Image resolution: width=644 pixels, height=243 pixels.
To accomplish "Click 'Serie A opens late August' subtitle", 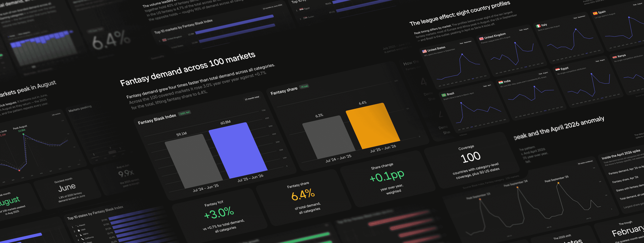I will point(549,28).
